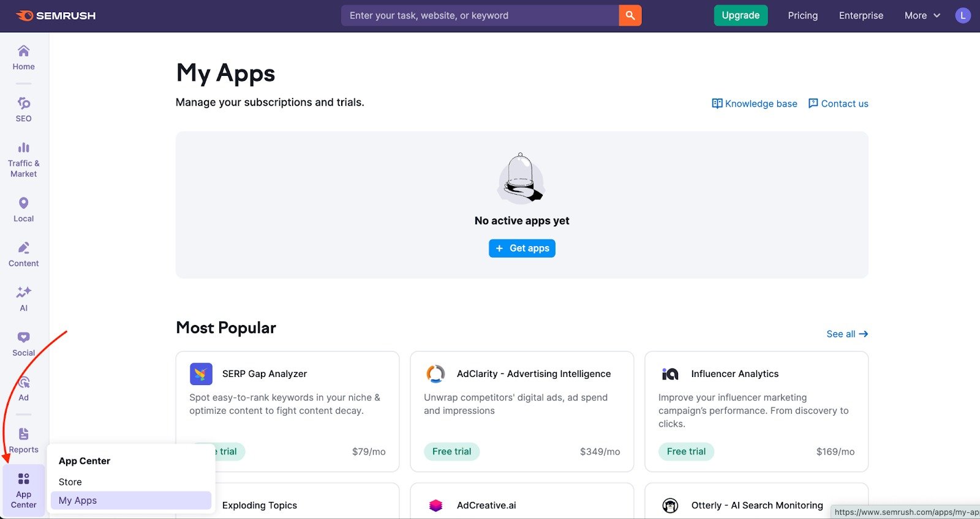Follow the See all link
The height and width of the screenshot is (519, 980).
click(846, 334)
